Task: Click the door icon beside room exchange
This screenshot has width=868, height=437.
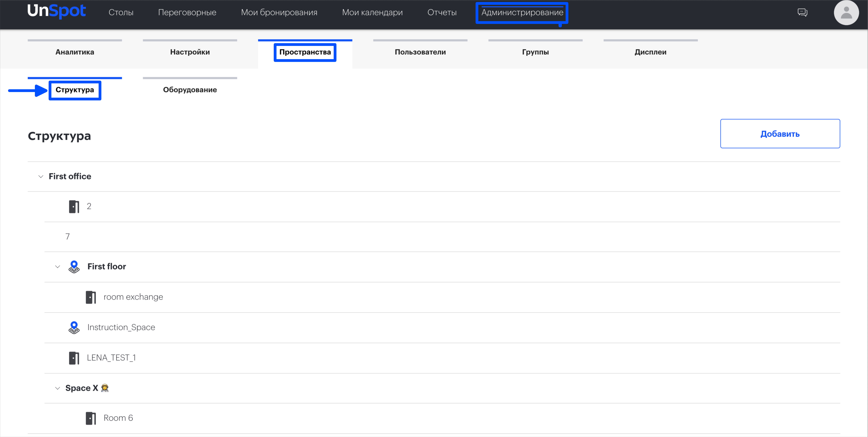Action: pyautogui.click(x=91, y=297)
